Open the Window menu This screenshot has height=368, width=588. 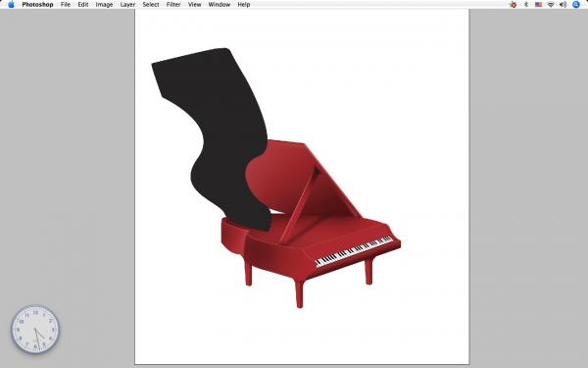click(219, 5)
